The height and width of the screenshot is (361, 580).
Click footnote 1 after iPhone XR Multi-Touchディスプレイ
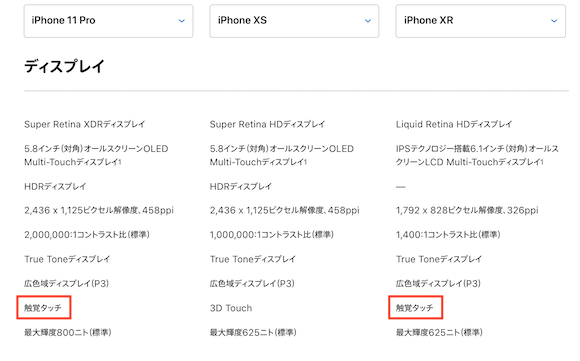click(x=542, y=162)
